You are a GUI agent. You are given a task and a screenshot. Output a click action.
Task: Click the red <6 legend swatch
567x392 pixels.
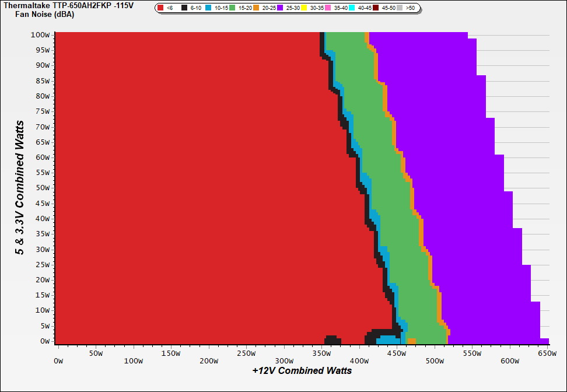(x=161, y=8)
